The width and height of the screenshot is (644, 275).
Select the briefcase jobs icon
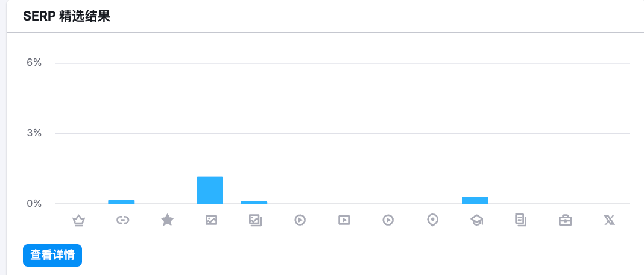tap(565, 220)
